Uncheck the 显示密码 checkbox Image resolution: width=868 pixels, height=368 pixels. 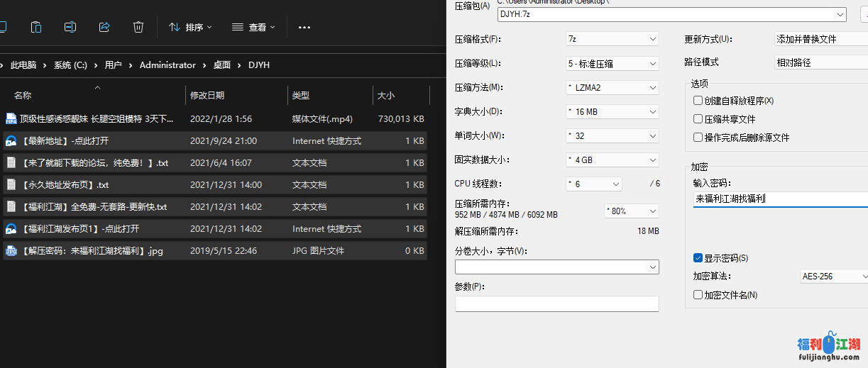(x=698, y=258)
